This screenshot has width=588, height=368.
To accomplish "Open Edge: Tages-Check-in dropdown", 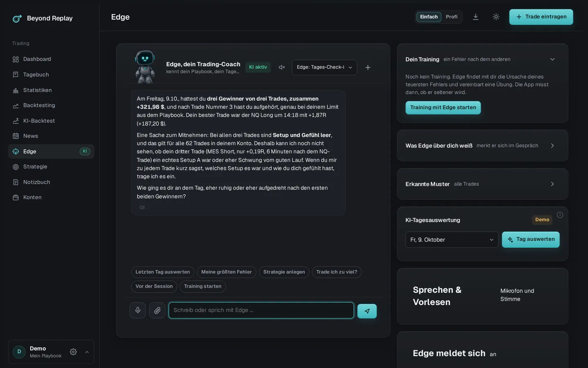I will [325, 67].
